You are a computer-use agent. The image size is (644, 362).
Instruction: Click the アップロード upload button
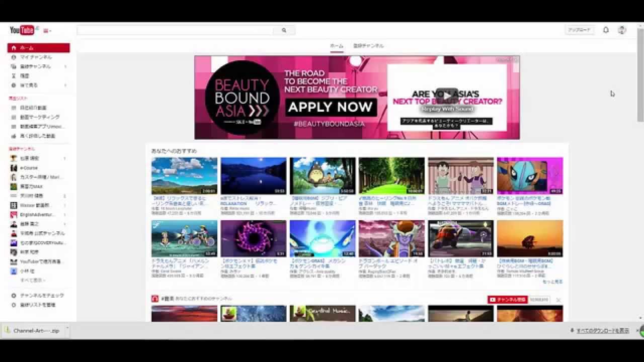click(580, 30)
